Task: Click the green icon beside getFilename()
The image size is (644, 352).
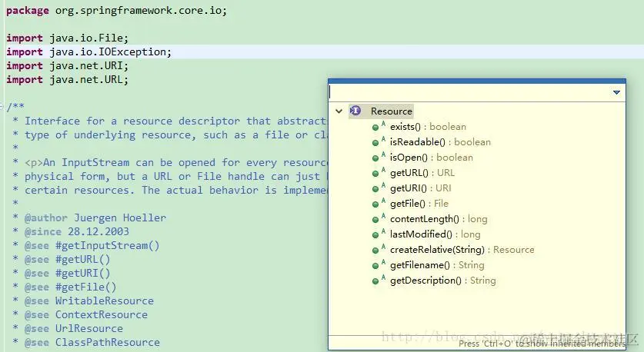Action: point(375,266)
